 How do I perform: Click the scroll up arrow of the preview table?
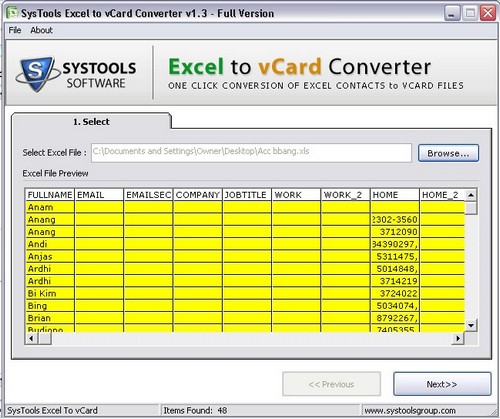471,195
